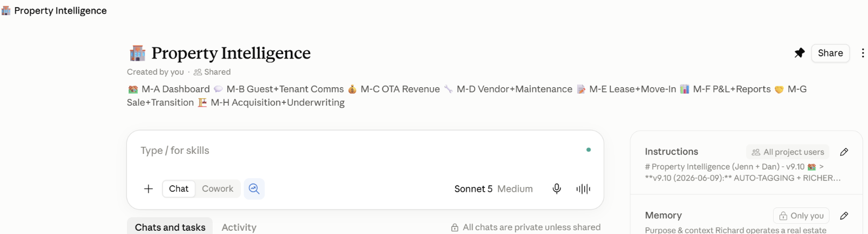Unpin the project with the pin icon
This screenshot has height=234, width=868.
799,53
